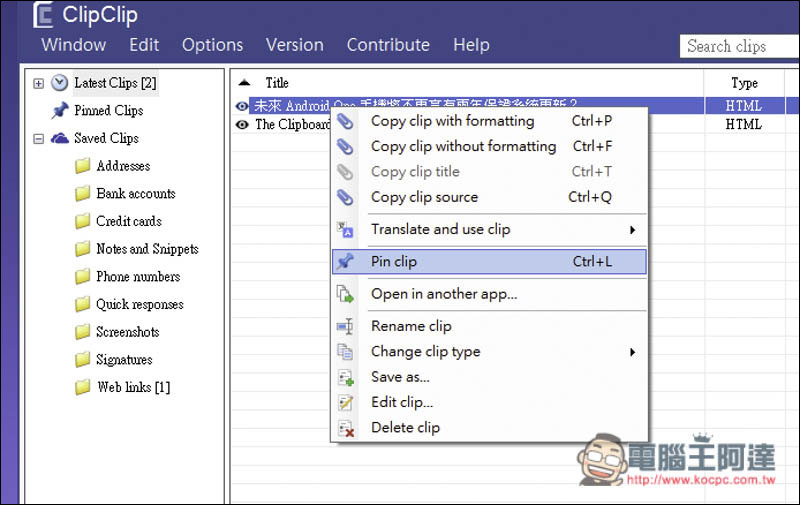Screen dimensions: 800x505
Task: Choose Copy clip source
Action: pos(489,197)
